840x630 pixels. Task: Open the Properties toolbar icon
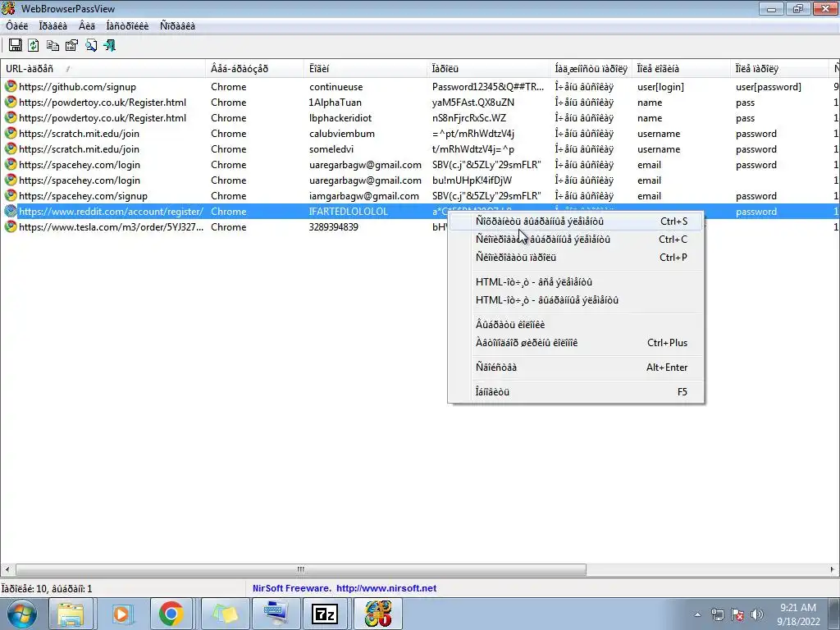71,46
